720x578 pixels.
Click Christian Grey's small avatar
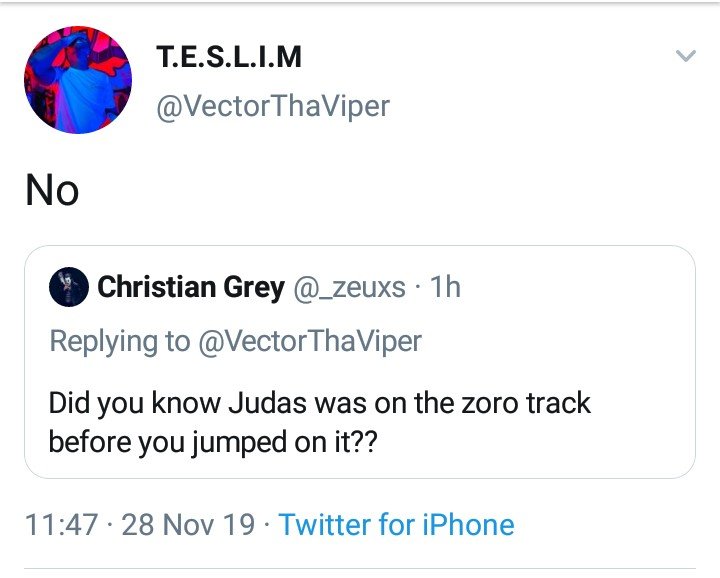pos(69,287)
